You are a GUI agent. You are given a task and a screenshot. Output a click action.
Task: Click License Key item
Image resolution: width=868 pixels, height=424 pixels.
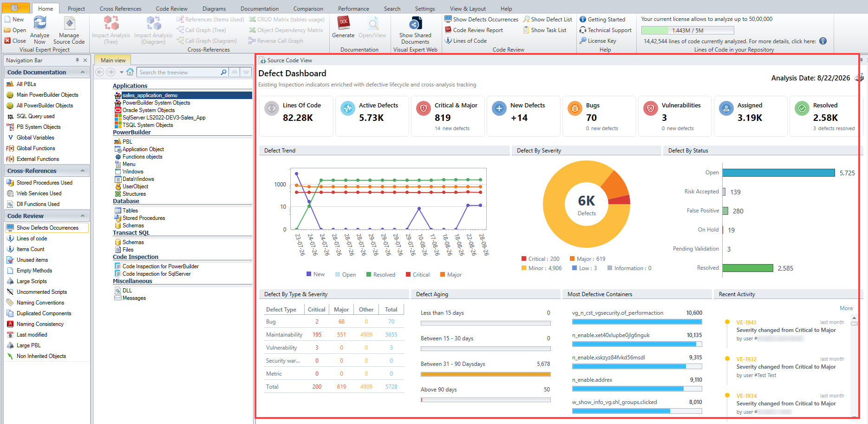[598, 41]
